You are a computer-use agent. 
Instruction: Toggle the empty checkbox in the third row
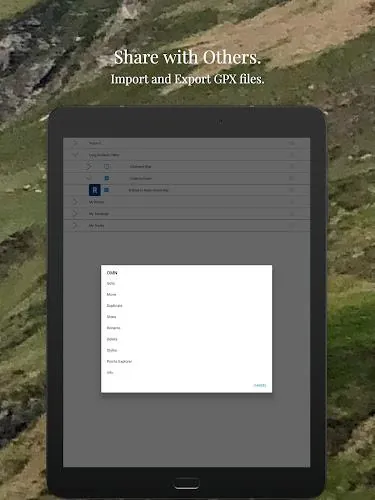(107, 166)
